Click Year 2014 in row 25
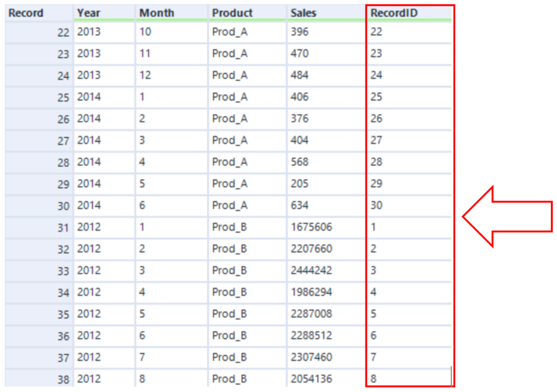557x392 pixels. (x=104, y=97)
